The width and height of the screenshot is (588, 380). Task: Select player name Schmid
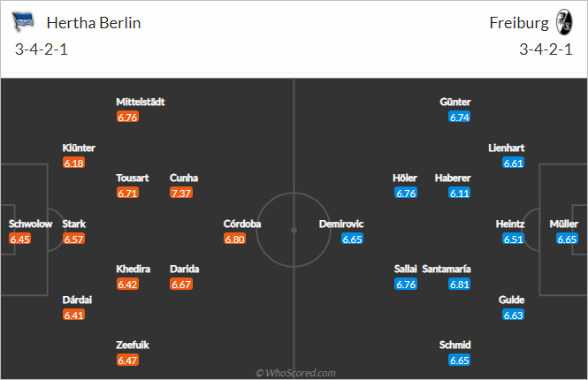[454, 345]
